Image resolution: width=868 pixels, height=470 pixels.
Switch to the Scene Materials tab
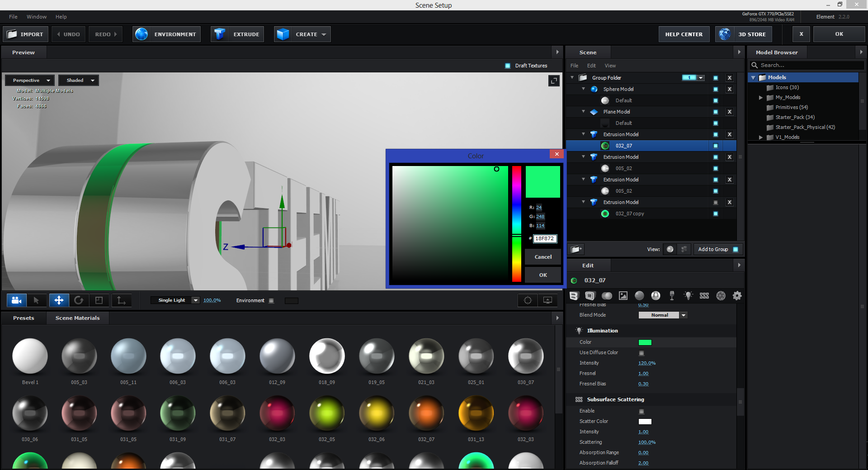[77, 318]
